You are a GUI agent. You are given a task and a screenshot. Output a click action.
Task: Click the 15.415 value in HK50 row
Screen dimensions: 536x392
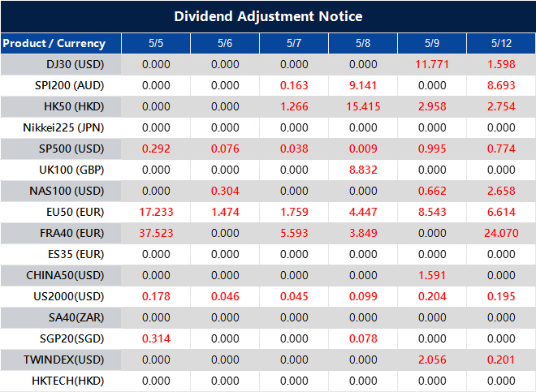click(362, 106)
